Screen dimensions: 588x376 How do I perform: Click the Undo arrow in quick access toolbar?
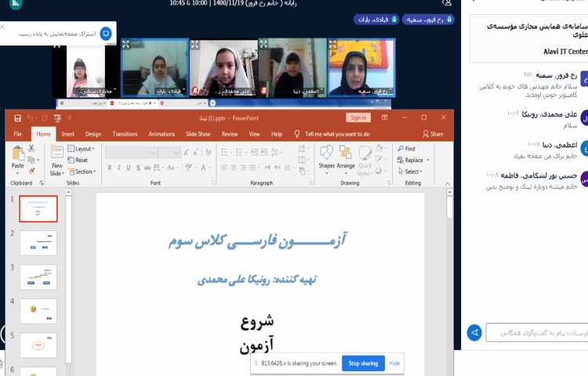pyautogui.click(x=31, y=118)
